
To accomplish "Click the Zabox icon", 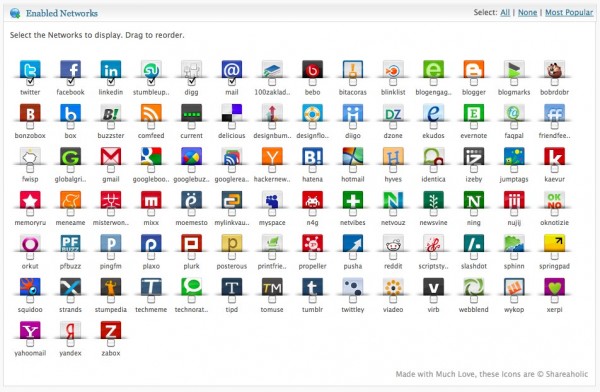I will click(x=111, y=330).
